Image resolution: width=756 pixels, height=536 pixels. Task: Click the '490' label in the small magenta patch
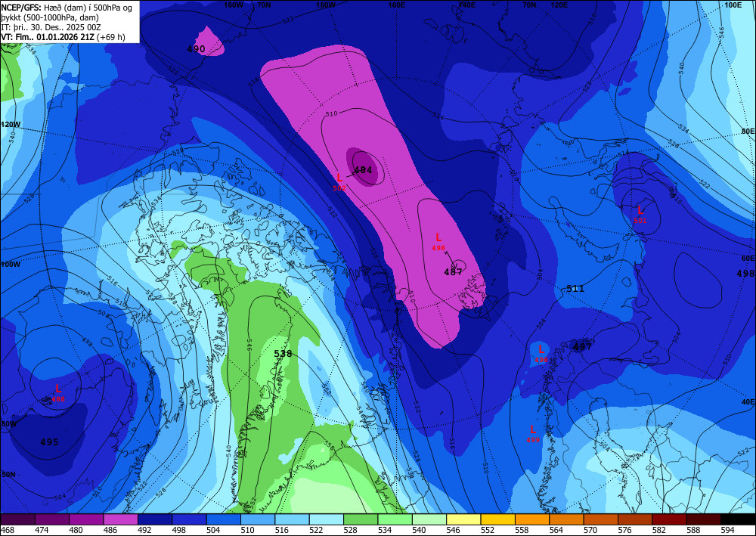(197, 48)
